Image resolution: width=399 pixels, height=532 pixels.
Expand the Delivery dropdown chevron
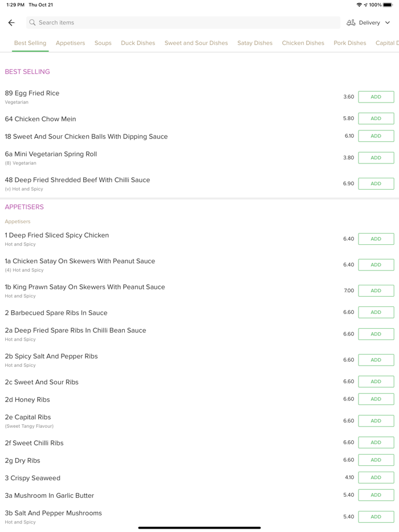click(388, 23)
